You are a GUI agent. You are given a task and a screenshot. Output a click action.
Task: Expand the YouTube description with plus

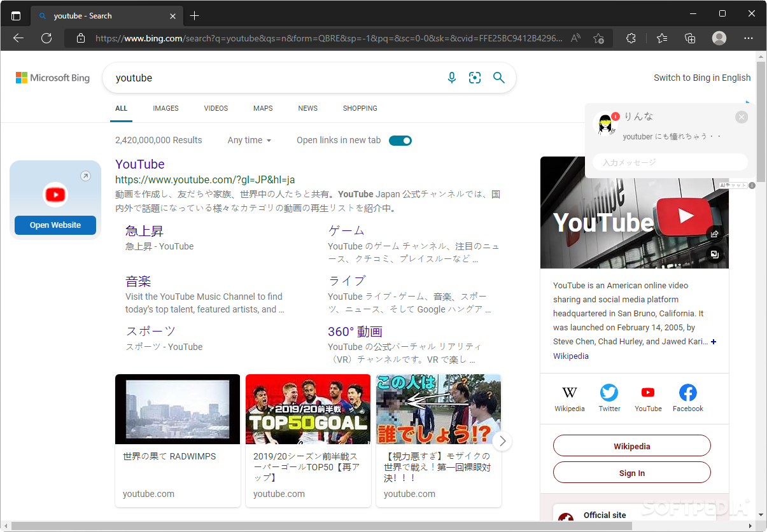click(x=714, y=342)
